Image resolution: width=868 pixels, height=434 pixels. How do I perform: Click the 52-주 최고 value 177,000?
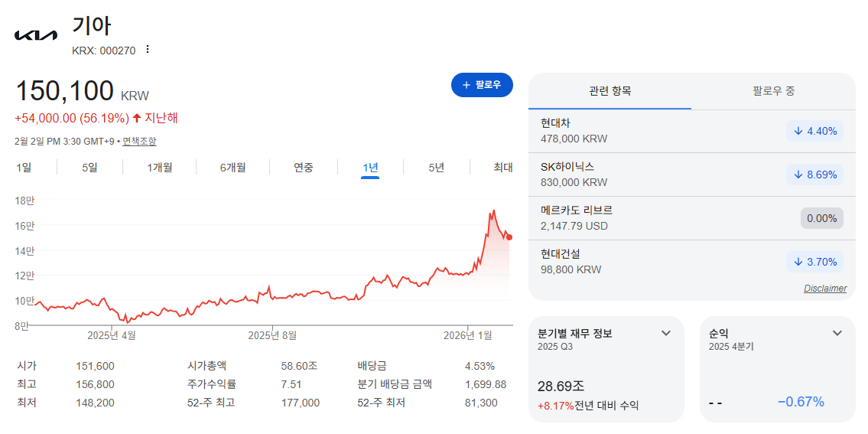[x=300, y=403]
